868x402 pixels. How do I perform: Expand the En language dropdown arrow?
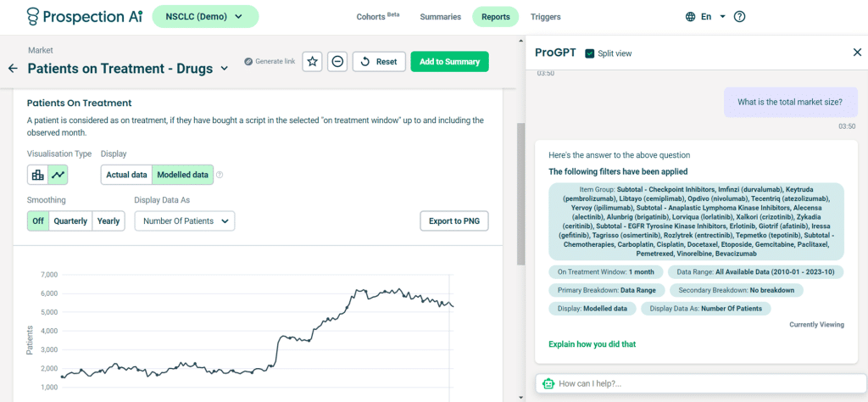722,17
